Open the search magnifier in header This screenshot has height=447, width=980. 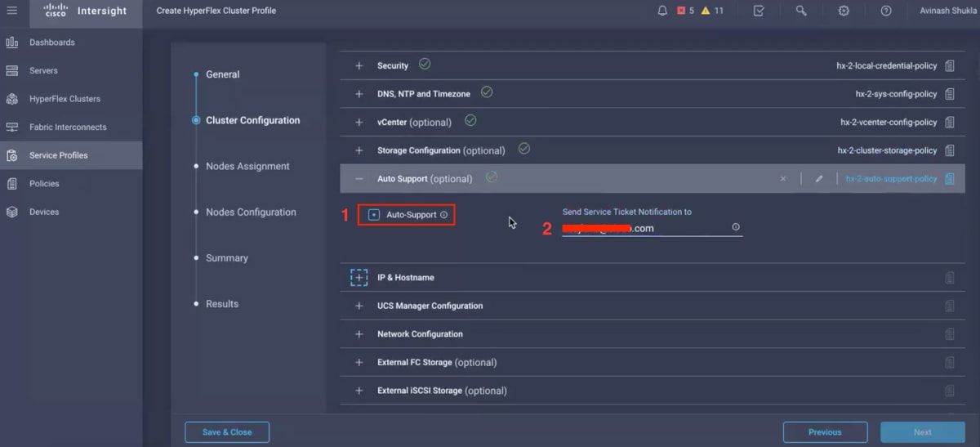click(x=801, y=11)
